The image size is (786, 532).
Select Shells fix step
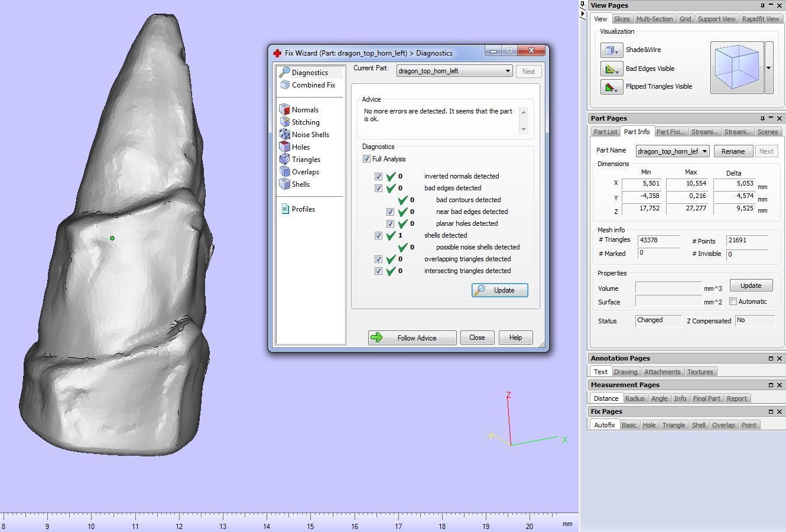[x=295, y=184]
